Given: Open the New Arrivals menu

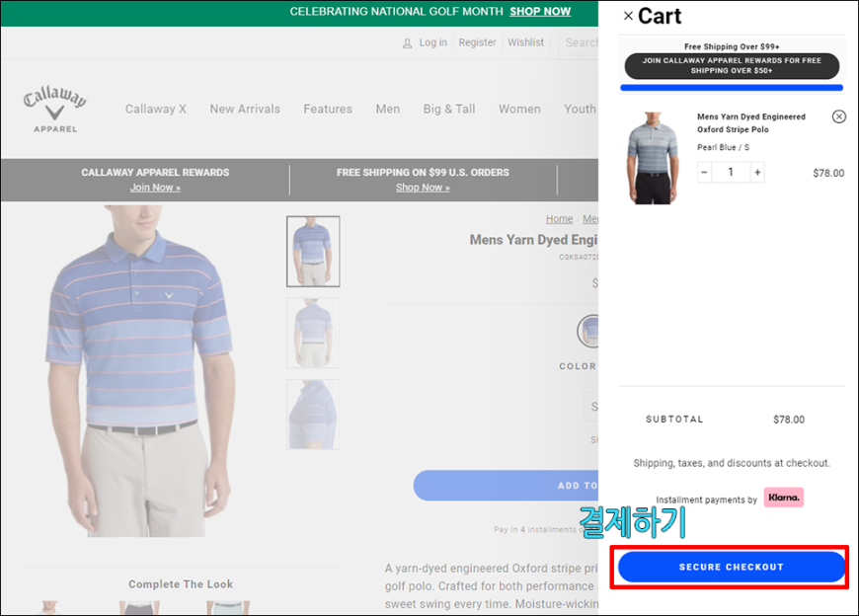Looking at the screenshot, I should pos(245,109).
